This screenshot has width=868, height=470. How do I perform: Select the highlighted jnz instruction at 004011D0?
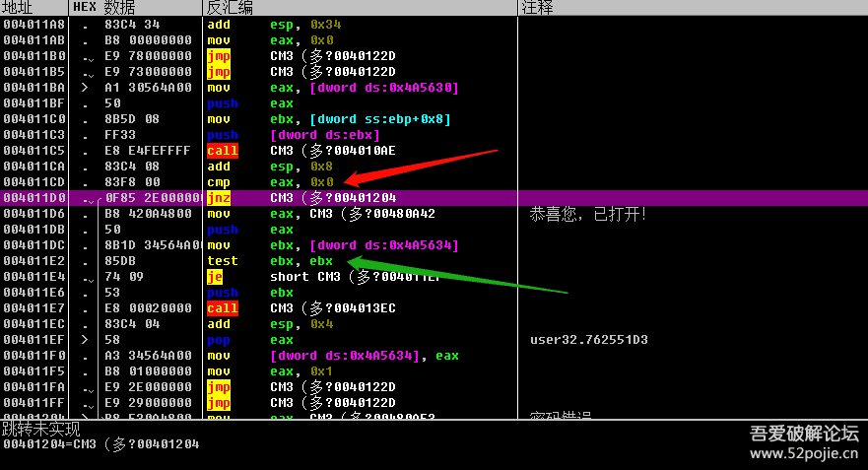coord(219,198)
